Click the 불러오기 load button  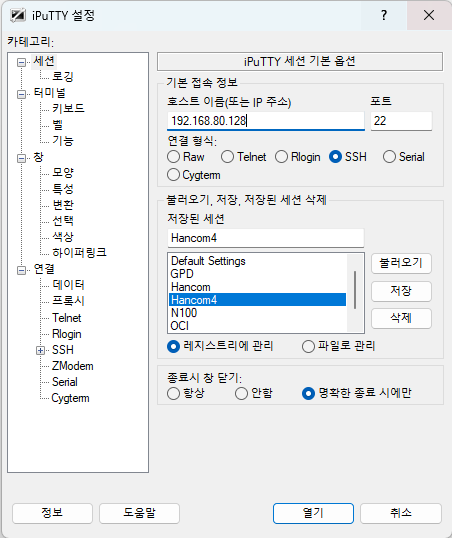coord(401,263)
